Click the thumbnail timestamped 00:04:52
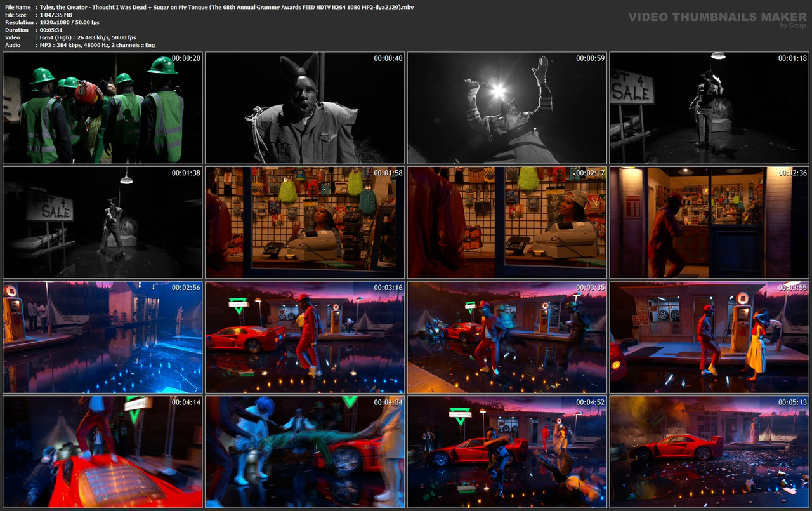Viewport: 812px width, 511px height. click(x=507, y=452)
